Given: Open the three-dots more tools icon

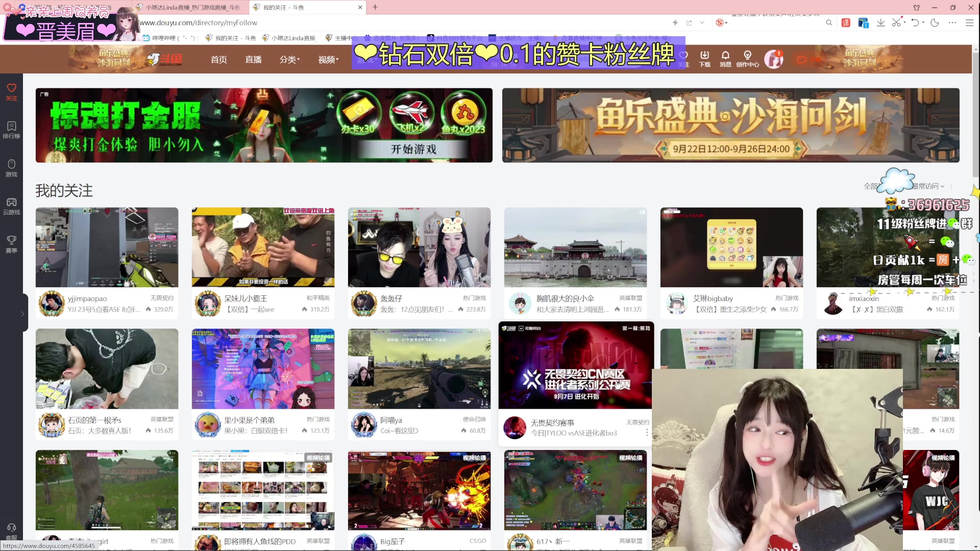Looking at the screenshot, I should click(x=952, y=22).
